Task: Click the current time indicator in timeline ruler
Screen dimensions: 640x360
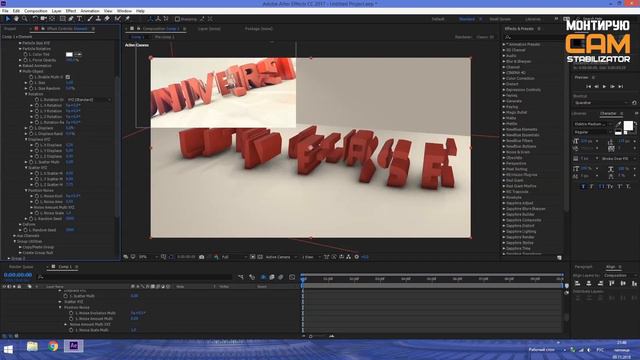Action: pyautogui.click(x=303, y=279)
